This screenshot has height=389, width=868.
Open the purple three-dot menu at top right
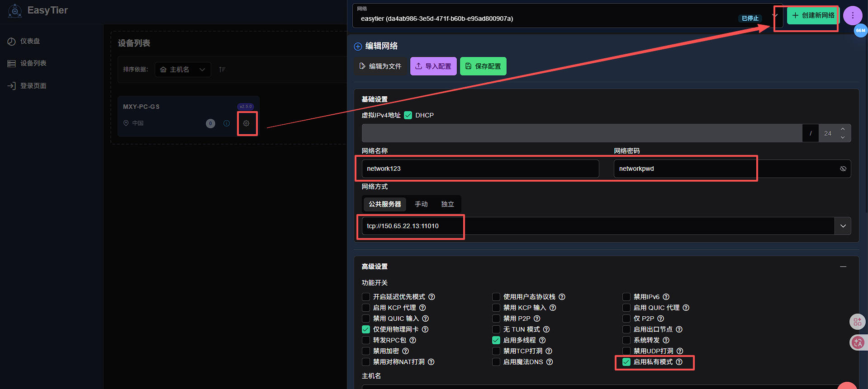click(x=853, y=15)
